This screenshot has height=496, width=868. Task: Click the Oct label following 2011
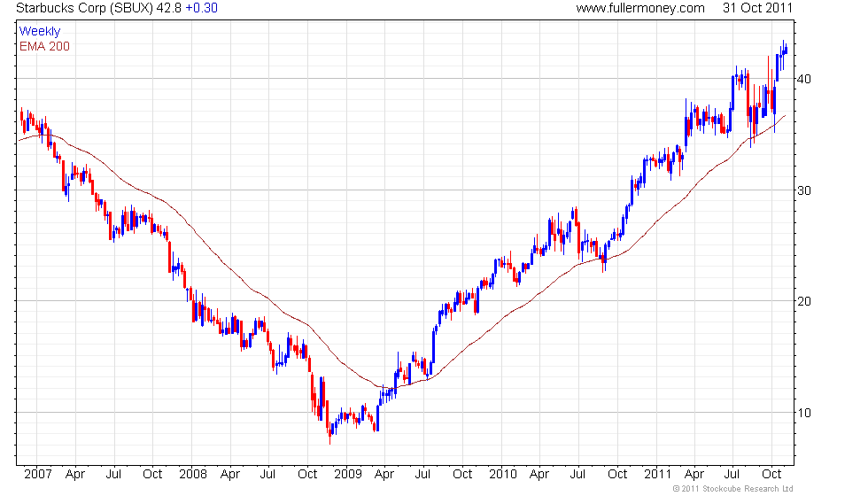click(x=771, y=475)
